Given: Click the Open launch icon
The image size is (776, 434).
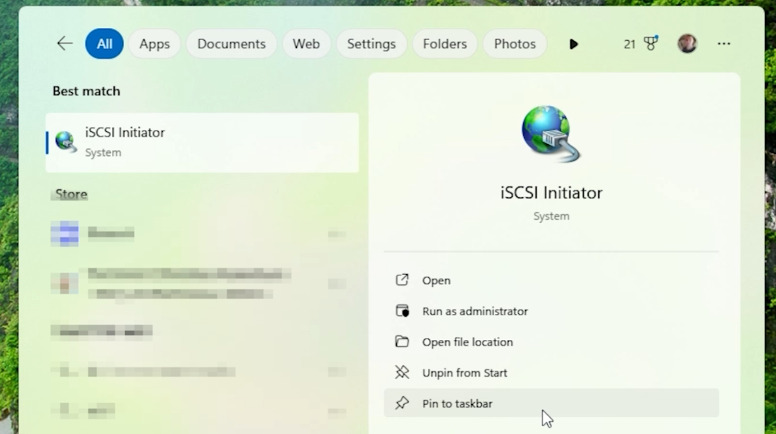Looking at the screenshot, I should (x=402, y=280).
